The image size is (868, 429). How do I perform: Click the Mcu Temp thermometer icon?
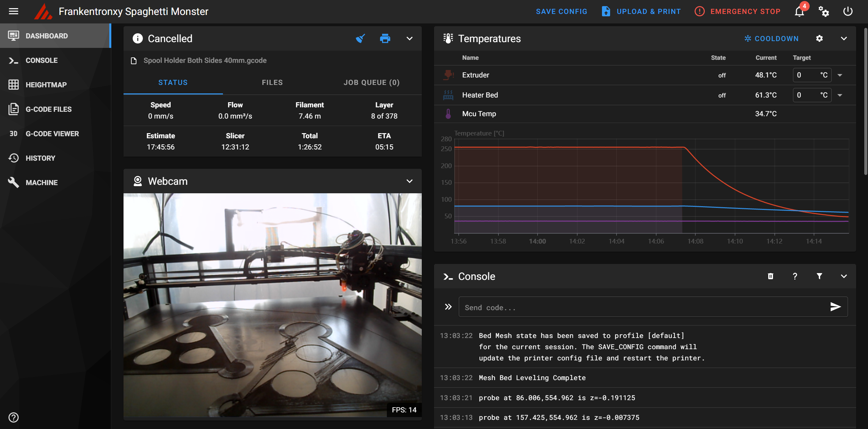tap(448, 114)
